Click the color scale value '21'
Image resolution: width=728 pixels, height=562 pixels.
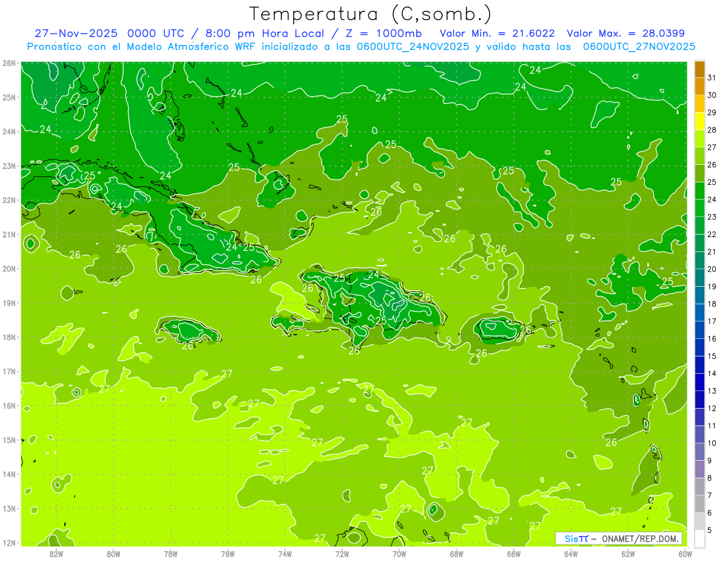712,252
